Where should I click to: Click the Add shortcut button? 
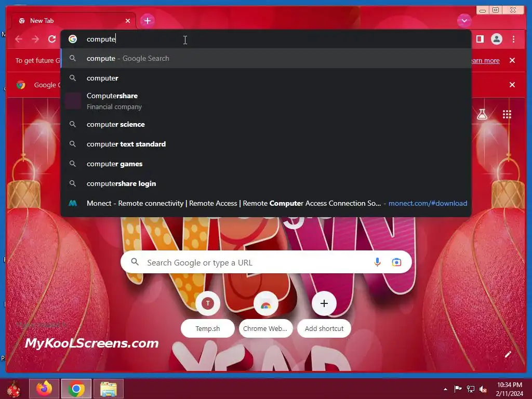click(x=324, y=314)
